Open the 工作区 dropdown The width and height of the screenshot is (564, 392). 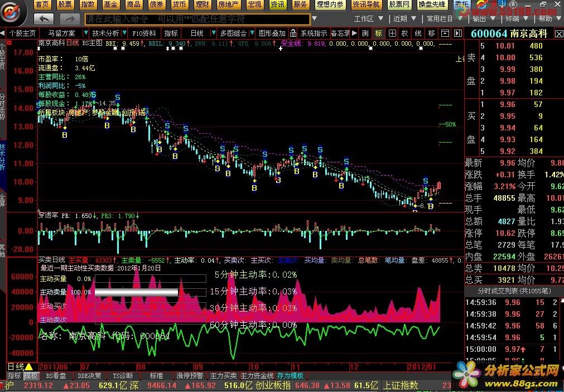pos(380,18)
